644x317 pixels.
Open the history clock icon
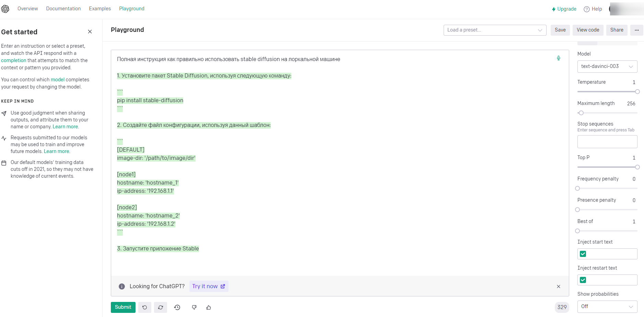click(177, 307)
